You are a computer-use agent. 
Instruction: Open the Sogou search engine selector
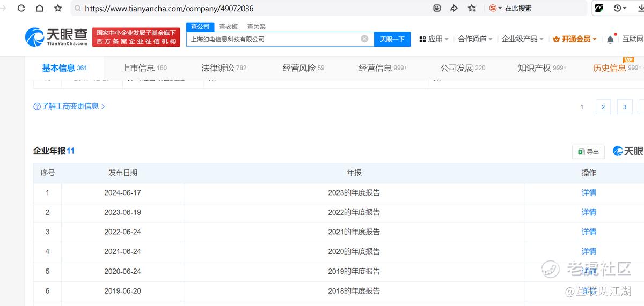tap(495, 8)
